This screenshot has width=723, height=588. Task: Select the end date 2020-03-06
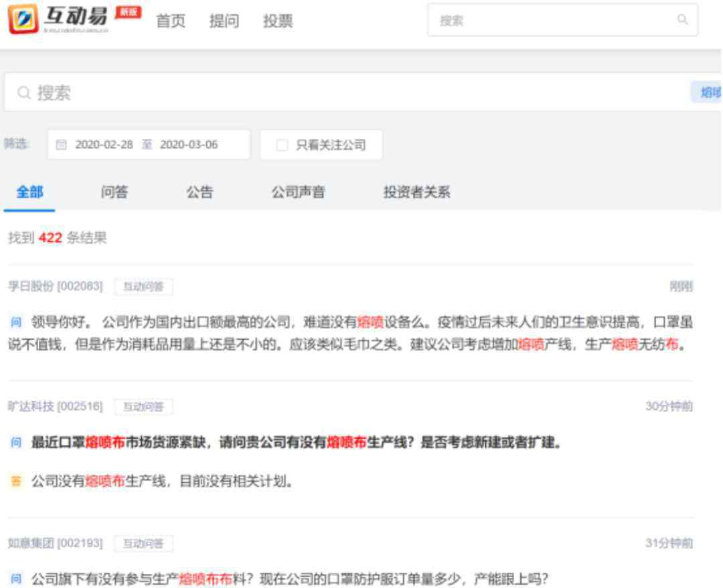pyautogui.click(x=189, y=144)
